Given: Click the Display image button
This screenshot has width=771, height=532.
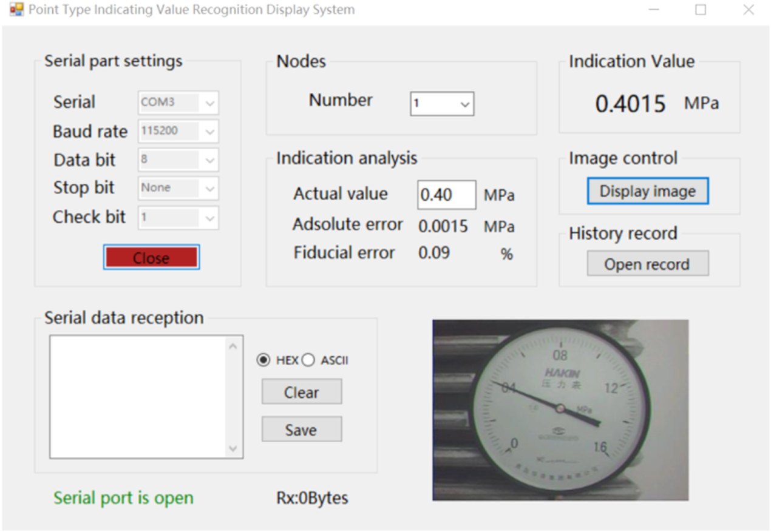Looking at the screenshot, I should (x=647, y=190).
